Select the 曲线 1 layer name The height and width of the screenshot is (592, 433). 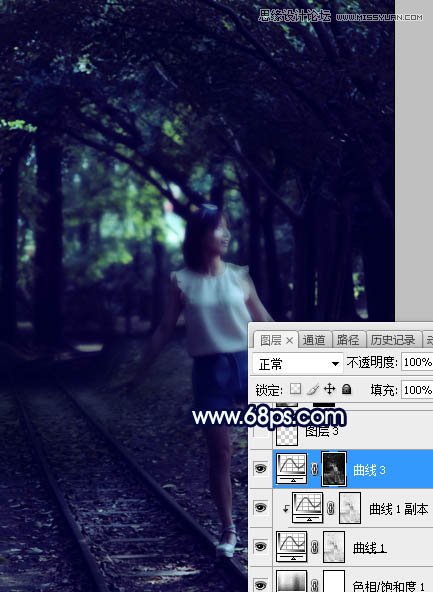tap(370, 548)
